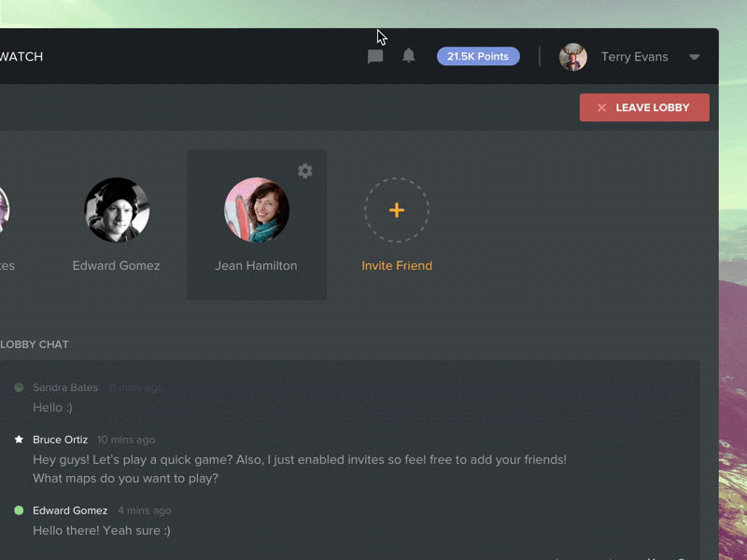Click the '10 mins ago' timestamp
This screenshot has width=747, height=560.
[126, 440]
